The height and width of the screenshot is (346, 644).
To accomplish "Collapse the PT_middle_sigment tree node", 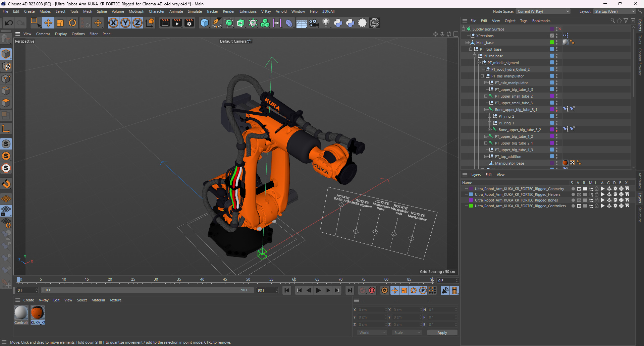I will [x=479, y=63].
